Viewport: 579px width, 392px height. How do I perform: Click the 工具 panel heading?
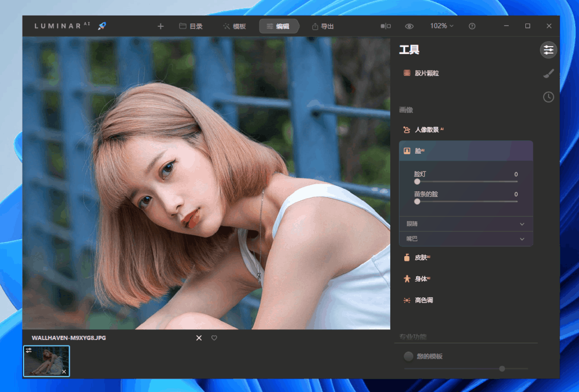click(x=409, y=50)
